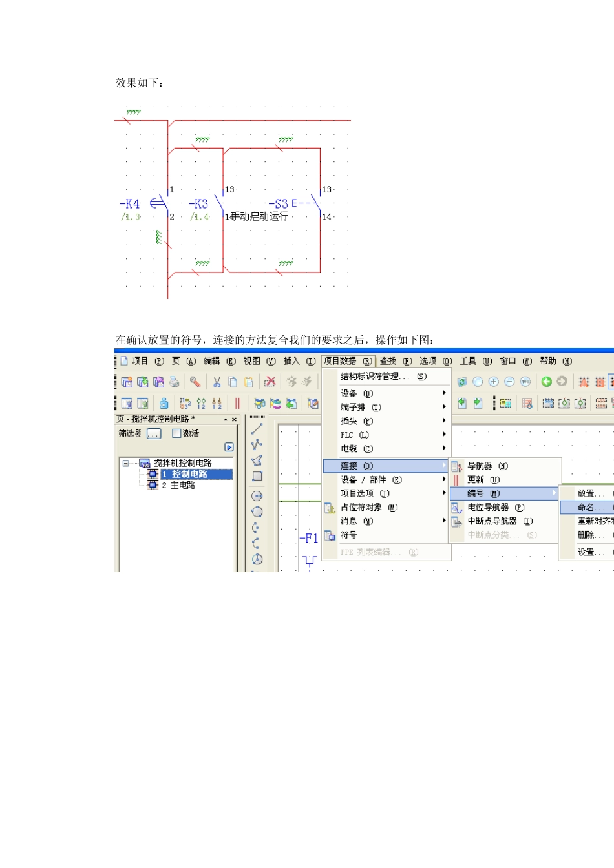Select 导航器 (N) in connection submenu
614x868 pixels.
click(505, 466)
